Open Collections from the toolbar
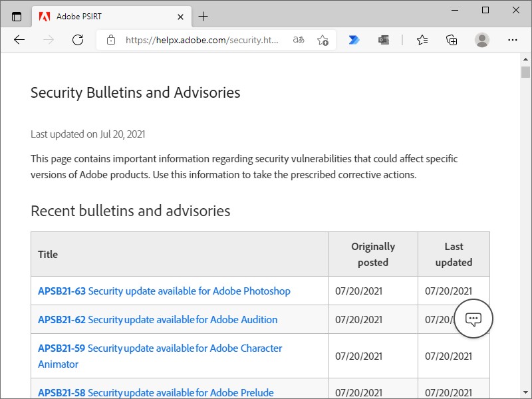532x399 pixels. click(x=452, y=40)
